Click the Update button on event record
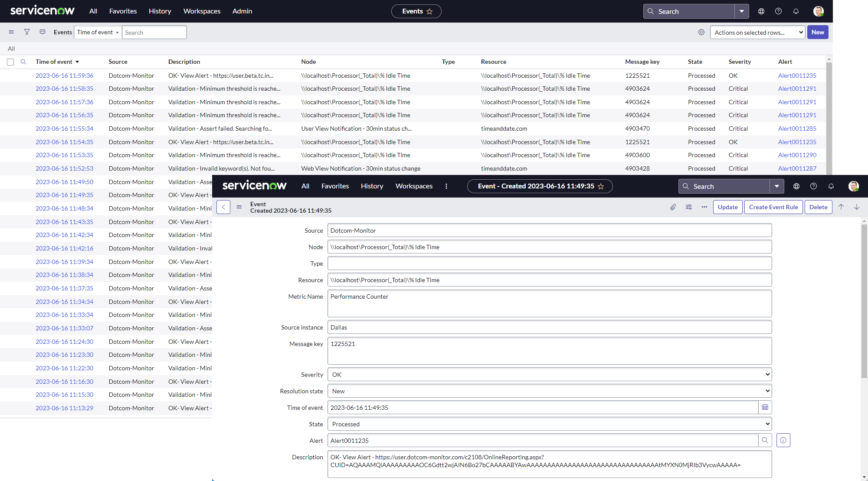Screen dimensions: 868x481 click(x=727, y=207)
